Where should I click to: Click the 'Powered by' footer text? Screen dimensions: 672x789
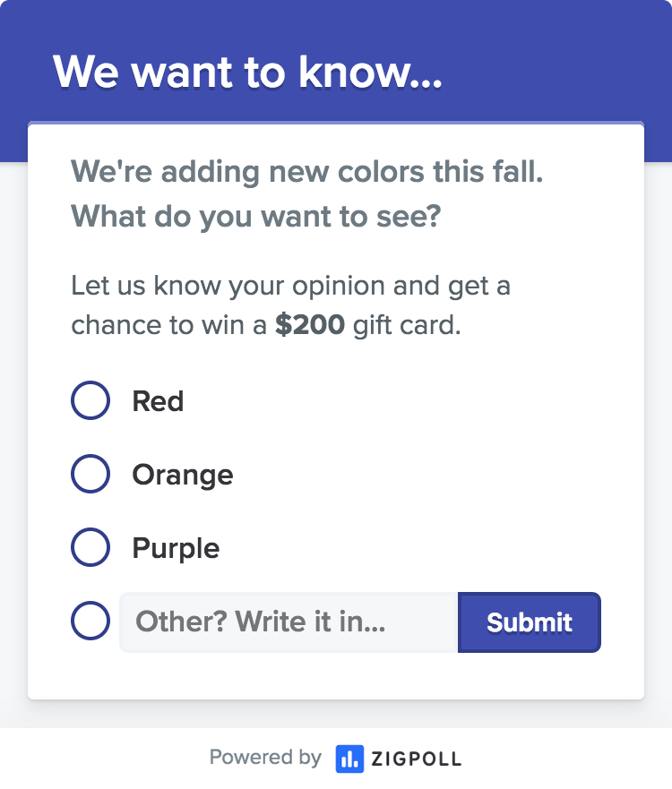[x=265, y=758]
